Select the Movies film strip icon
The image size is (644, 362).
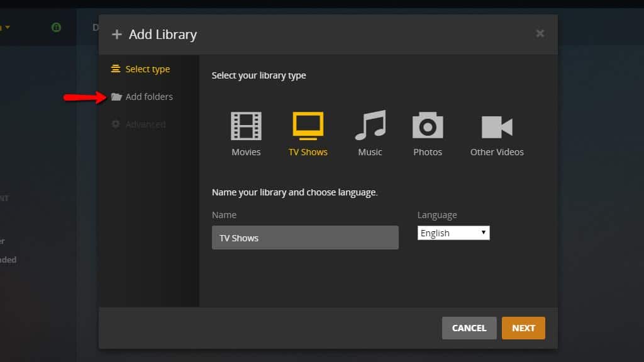245,126
